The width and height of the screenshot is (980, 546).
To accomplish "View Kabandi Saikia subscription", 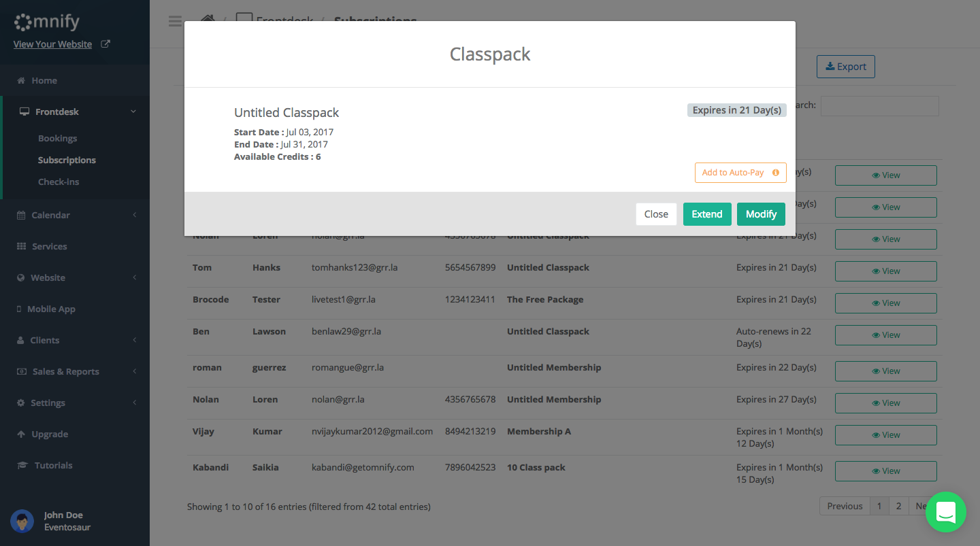I will tap(885, 471).
